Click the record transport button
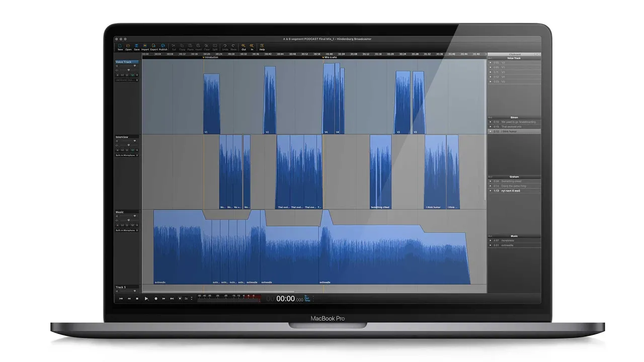This screenshot has height=362, width=644. 156,299
